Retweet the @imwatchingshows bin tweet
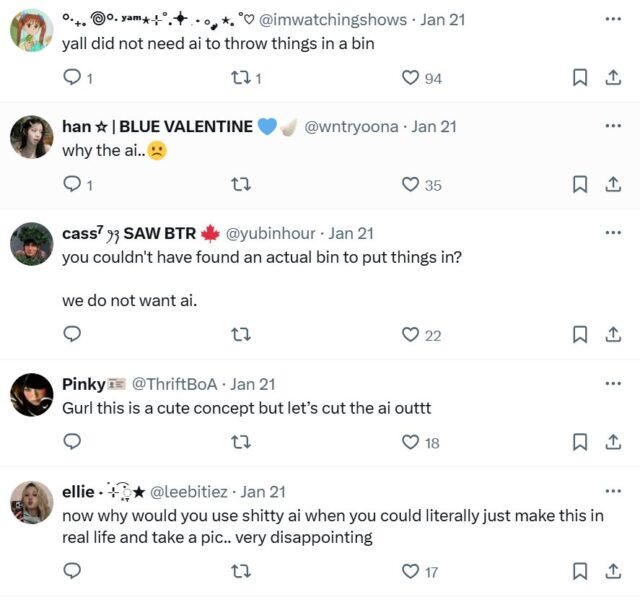 [x=240, y=78]
